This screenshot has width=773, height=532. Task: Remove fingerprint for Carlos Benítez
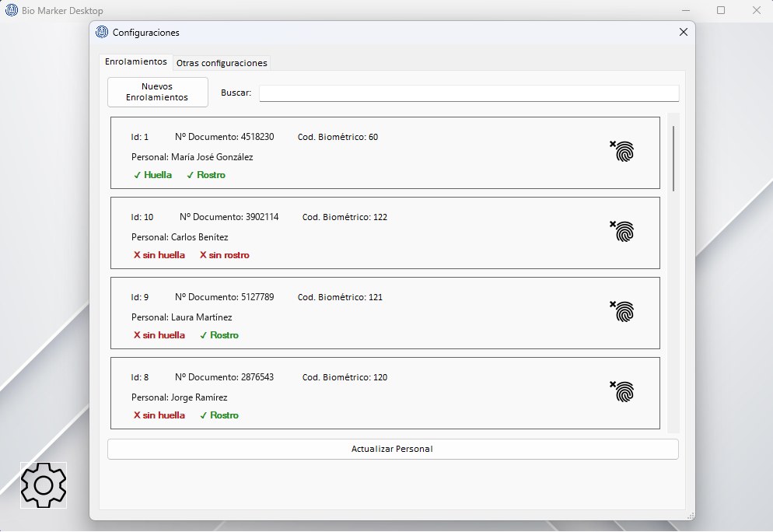point(621,231)
